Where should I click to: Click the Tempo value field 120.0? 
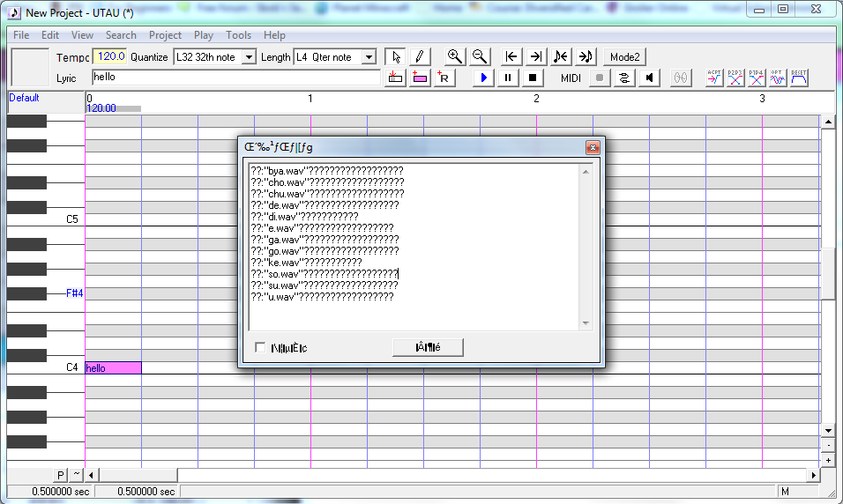[x=109, y=56]
